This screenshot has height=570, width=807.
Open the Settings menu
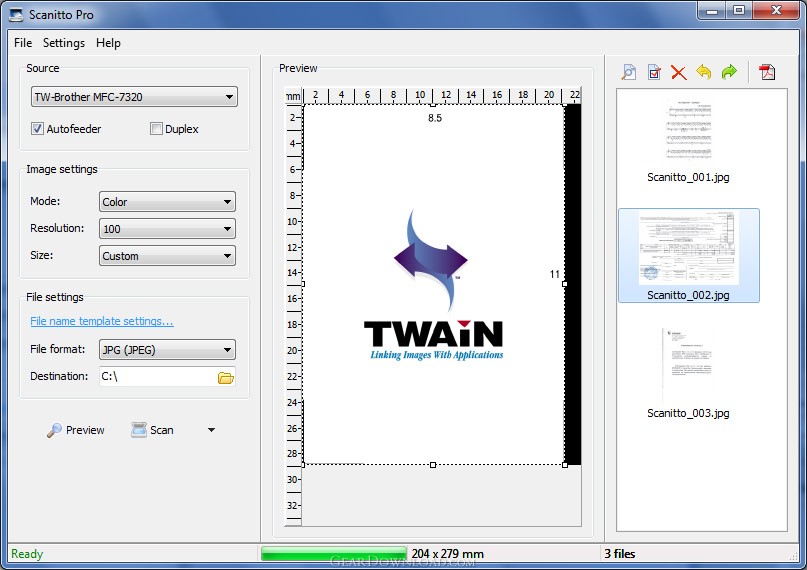(64, 43)
